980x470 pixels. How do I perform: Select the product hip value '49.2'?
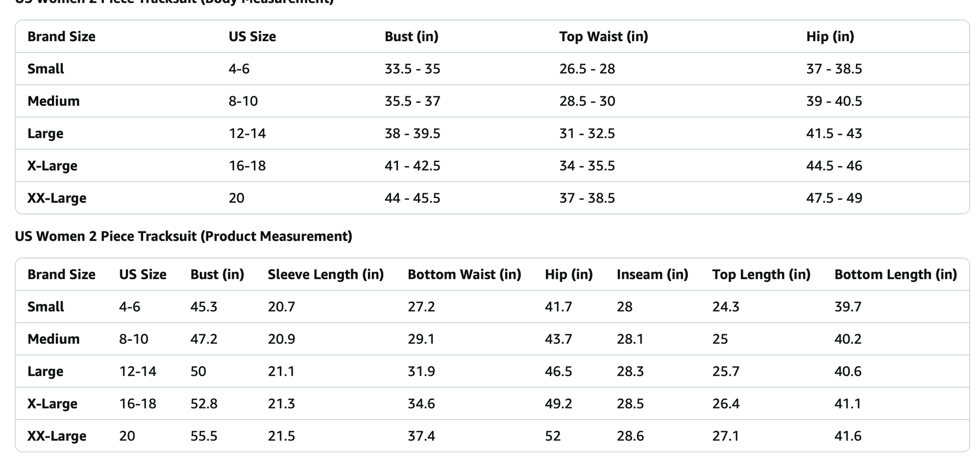[558, 404]
